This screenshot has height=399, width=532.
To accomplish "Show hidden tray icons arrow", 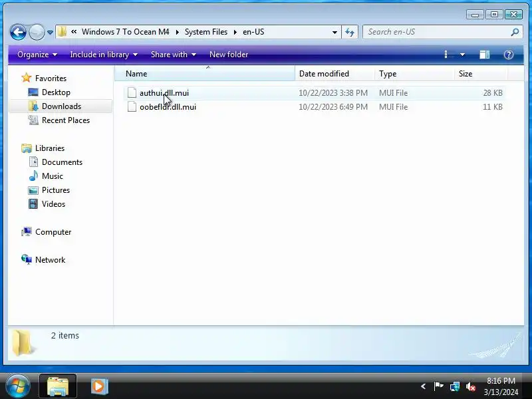I will (423, 386).
